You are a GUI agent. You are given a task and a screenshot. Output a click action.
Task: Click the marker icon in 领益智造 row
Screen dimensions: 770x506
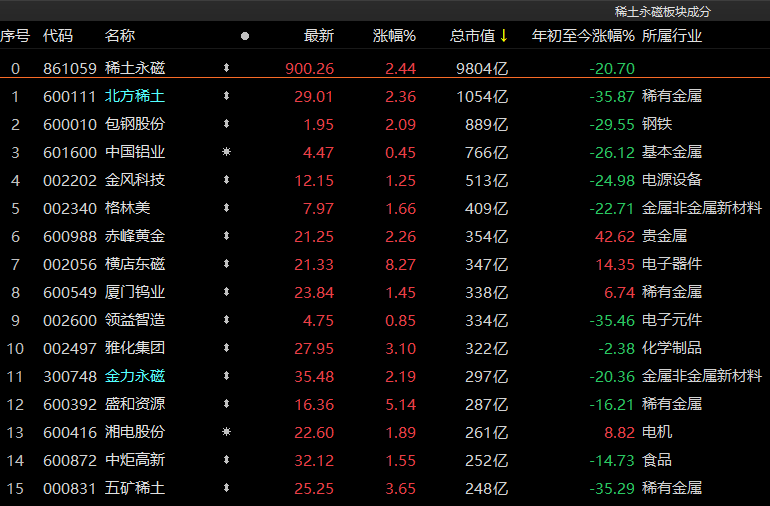(226, 320)
